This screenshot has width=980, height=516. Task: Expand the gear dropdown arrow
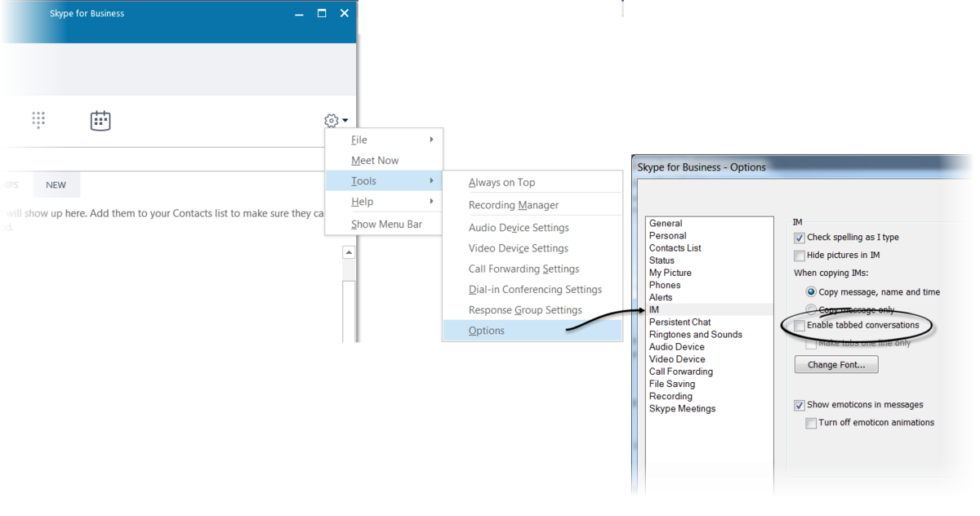click(345, 121)
